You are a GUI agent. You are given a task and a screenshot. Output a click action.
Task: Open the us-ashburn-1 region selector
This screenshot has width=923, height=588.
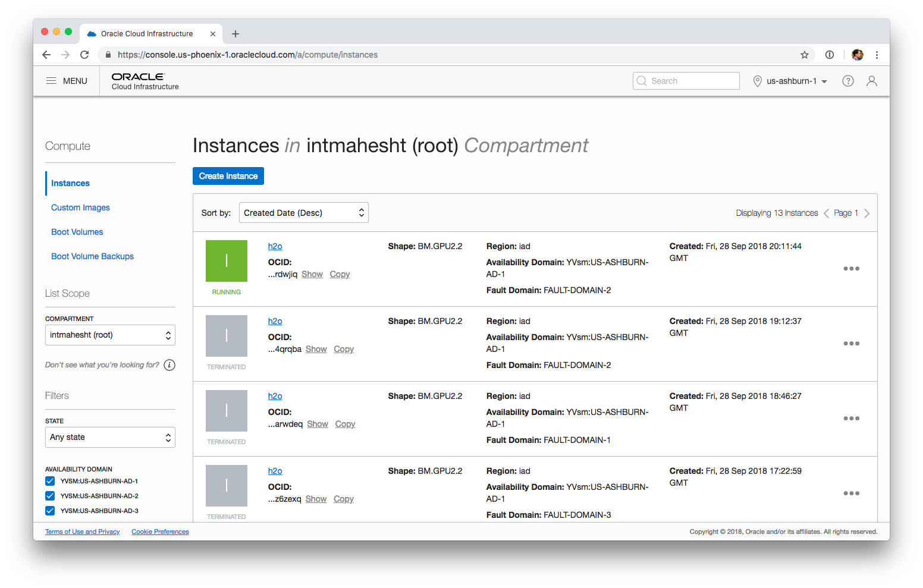[790, 81]
